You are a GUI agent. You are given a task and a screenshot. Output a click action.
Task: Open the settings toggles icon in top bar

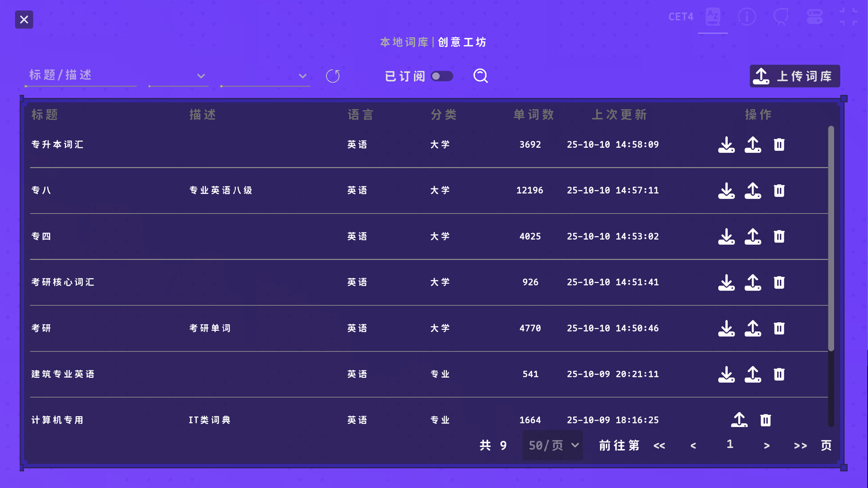coord(815,16)
